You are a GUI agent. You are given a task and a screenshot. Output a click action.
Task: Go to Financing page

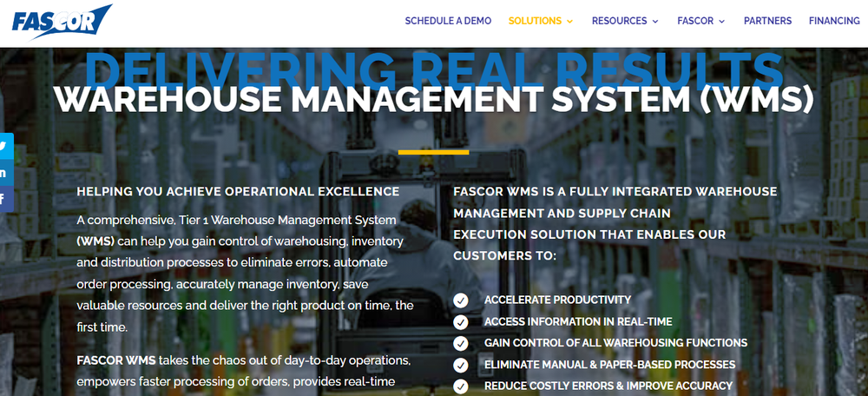click(x=834, y=21)
